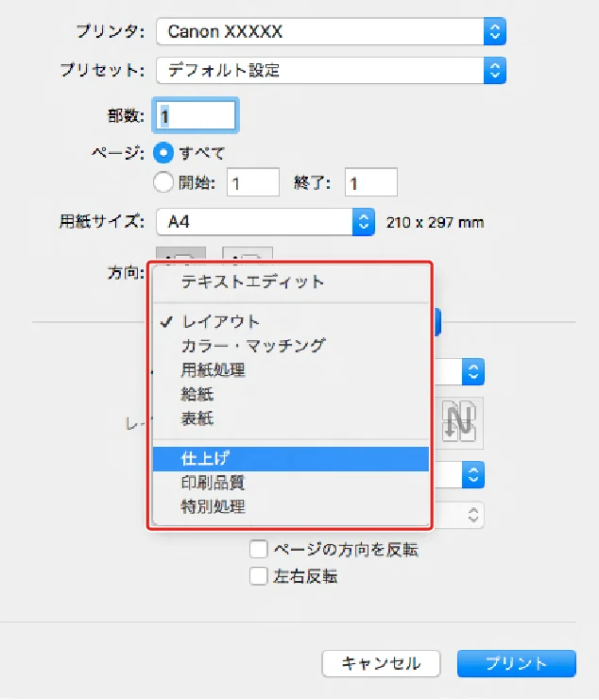Choose 特別処理 in the popup menu
The image size is (599, 700).
(291, 506)
